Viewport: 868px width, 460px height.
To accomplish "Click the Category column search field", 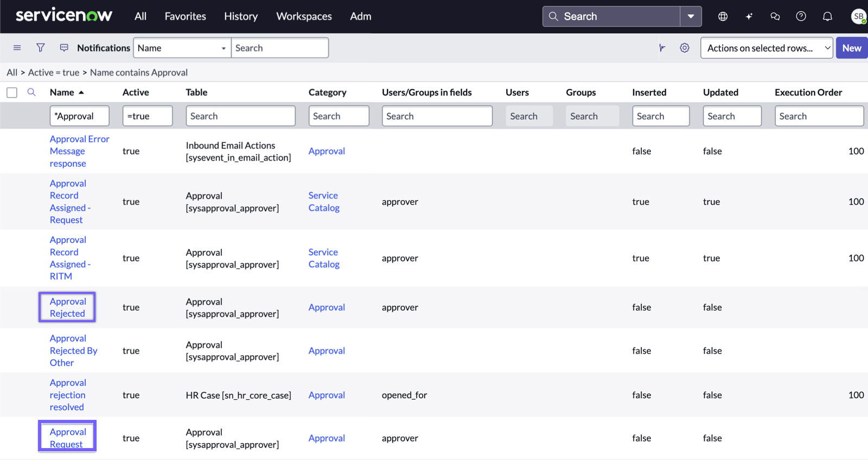I will tap(339, 116).
